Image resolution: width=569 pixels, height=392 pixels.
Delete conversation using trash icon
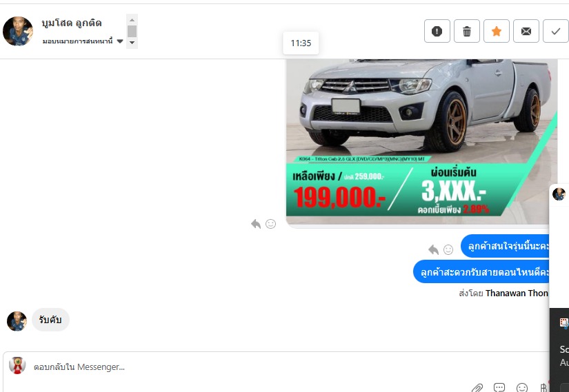tap(467, 31)
